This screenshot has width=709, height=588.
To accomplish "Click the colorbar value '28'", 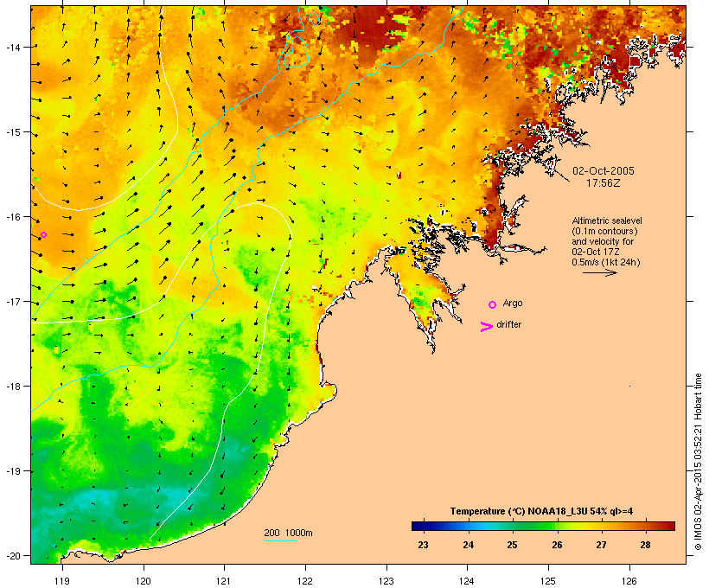I will coord(645,545).
